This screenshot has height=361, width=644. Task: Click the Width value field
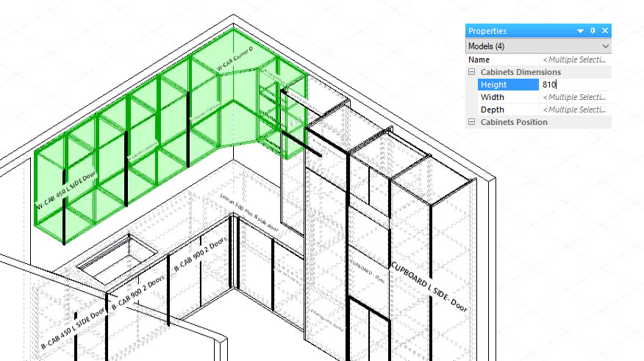pos(575,97)
